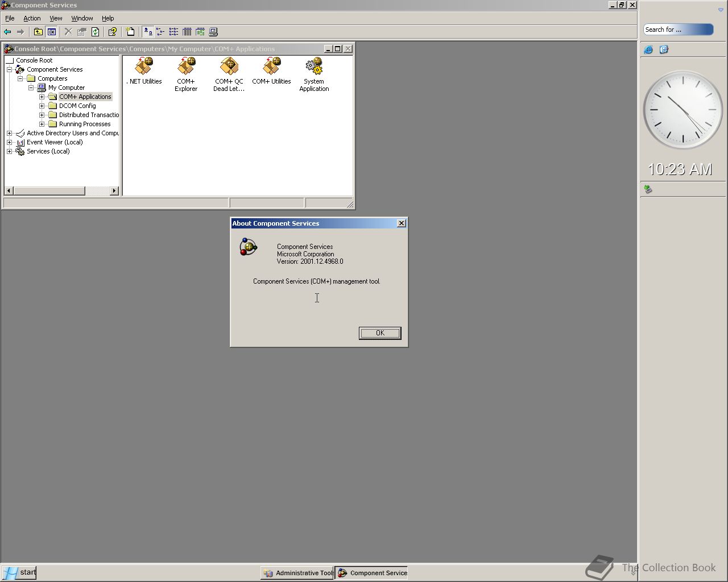This screenshot has height=582, width=728.
Task: Switch to Large Icons view in toolbar
Action: [x=147, y=32]
